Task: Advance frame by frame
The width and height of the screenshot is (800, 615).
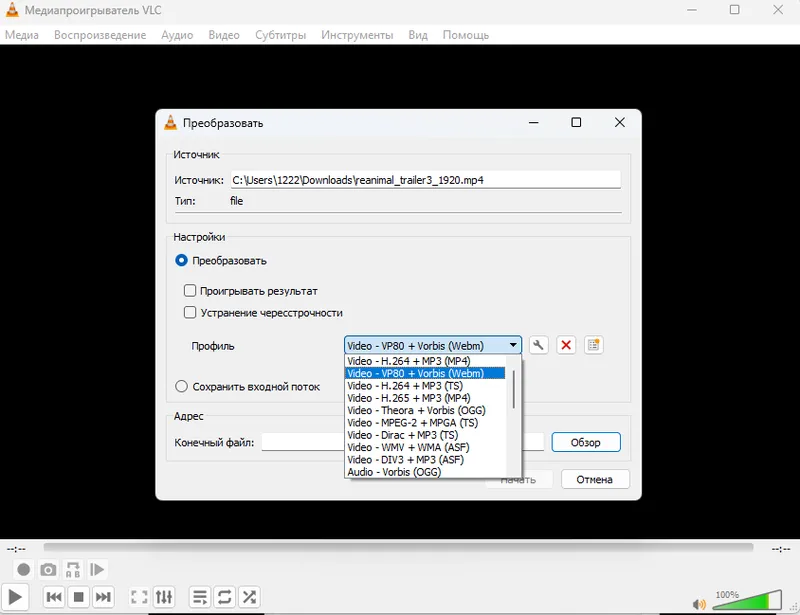Action: point(97,570)
